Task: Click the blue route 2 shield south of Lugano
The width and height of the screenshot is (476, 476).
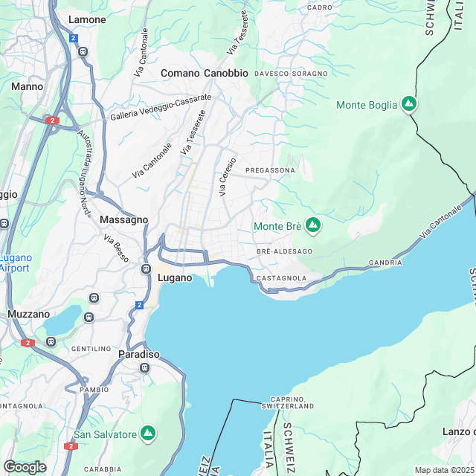Action: pyautogui.click(x=139, y=305)
